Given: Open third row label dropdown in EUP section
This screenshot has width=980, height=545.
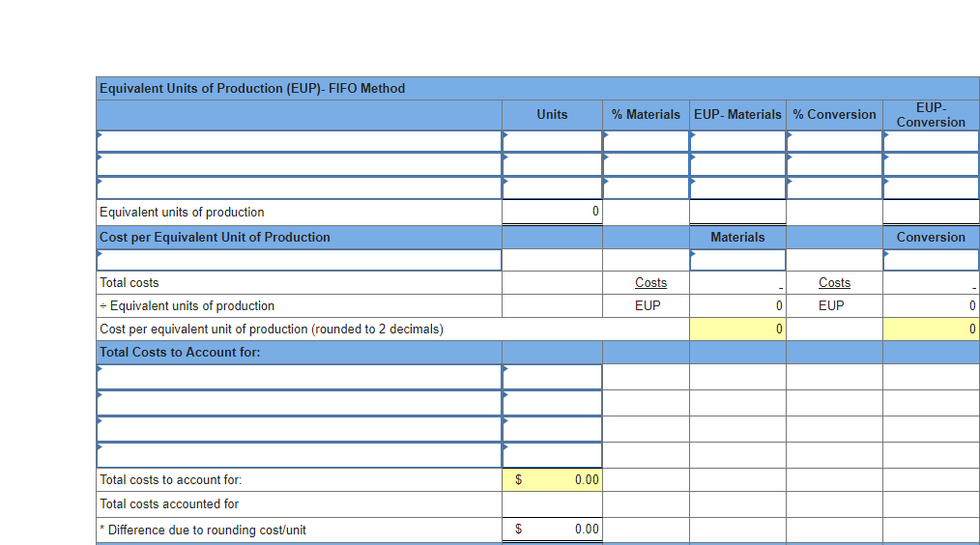Looking at the screenshot, I should tap(299, 187).
